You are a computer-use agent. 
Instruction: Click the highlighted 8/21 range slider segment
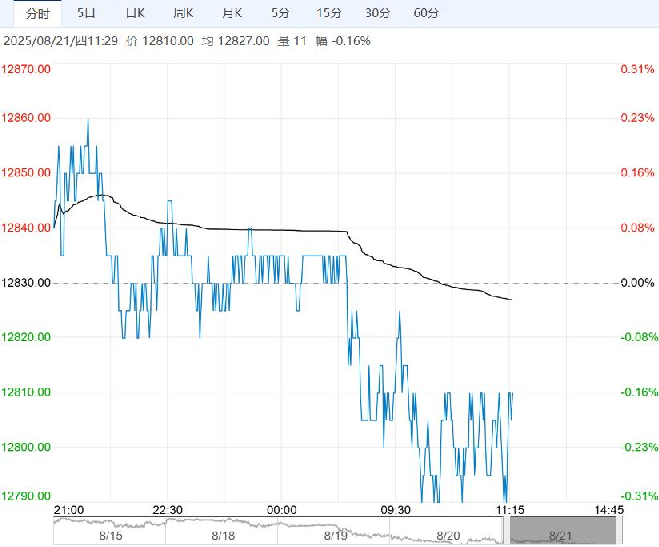pyautogui.click(x=563, y=531)
